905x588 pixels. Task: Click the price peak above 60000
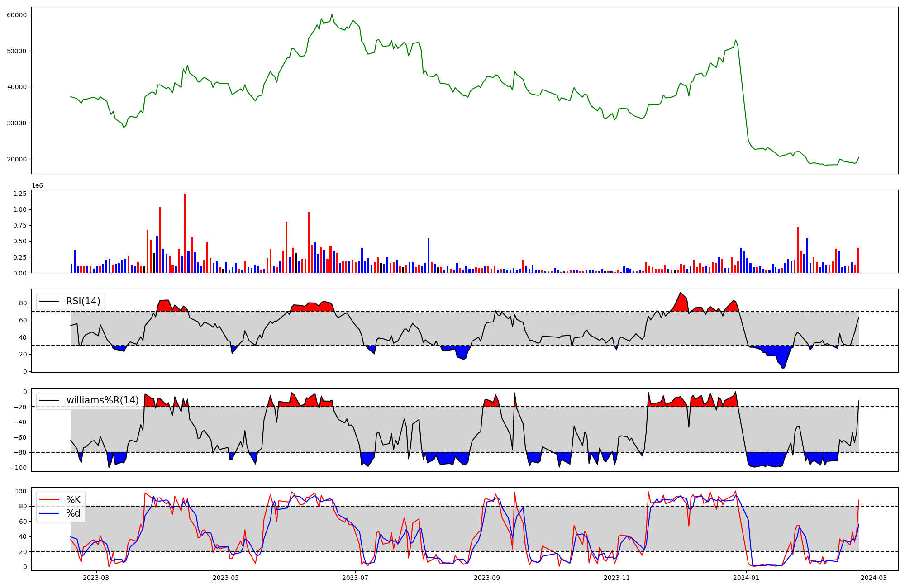[332, 14]
